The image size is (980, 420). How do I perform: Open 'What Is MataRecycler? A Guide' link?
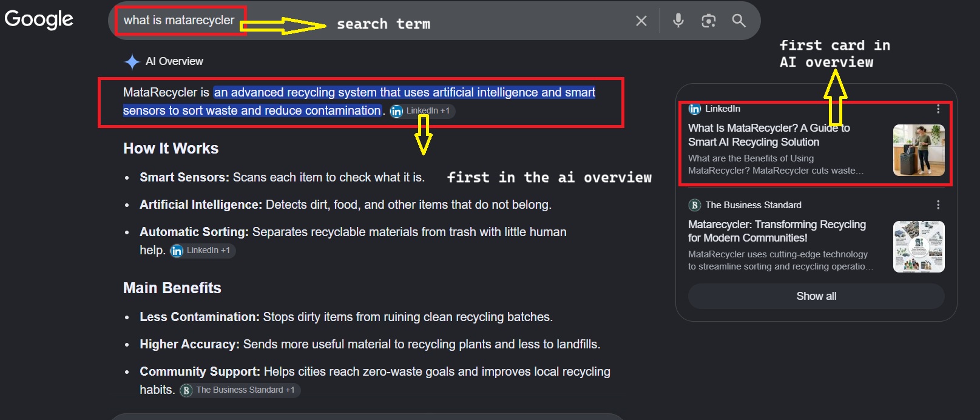point(769,135)
